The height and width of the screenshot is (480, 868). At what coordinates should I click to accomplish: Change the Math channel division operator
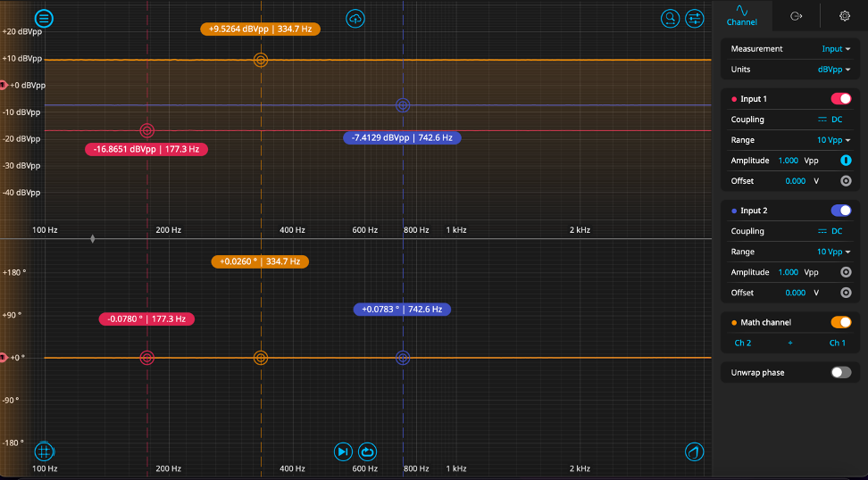[x=790, y=343]
